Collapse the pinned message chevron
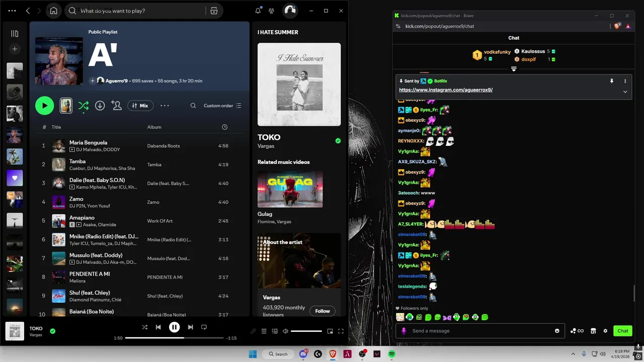This screenshot has width=644, height=362. pos(625,92)
